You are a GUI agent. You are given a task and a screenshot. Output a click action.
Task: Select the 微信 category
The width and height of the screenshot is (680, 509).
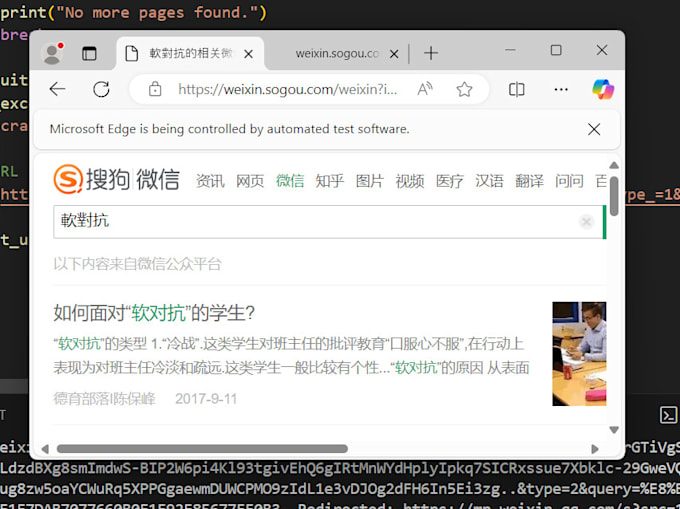(x=290, y=181)
